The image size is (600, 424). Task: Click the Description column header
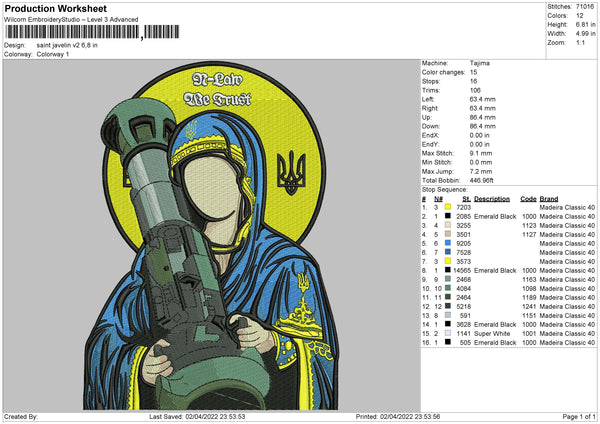pyautogui.click(x=492, y=199)
